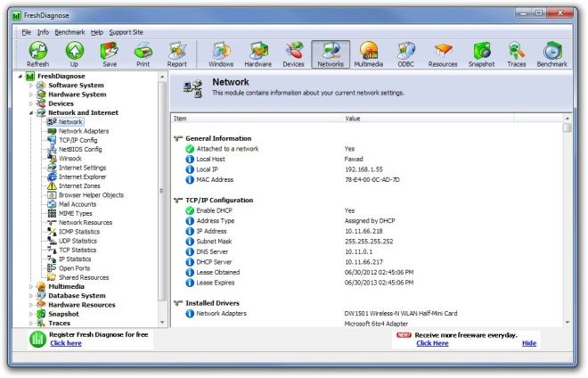Image resolution: width=588 pixels, height=378 pixels.
Task: Take a Snapshot via toolbar icon
Action: point(481,54)
